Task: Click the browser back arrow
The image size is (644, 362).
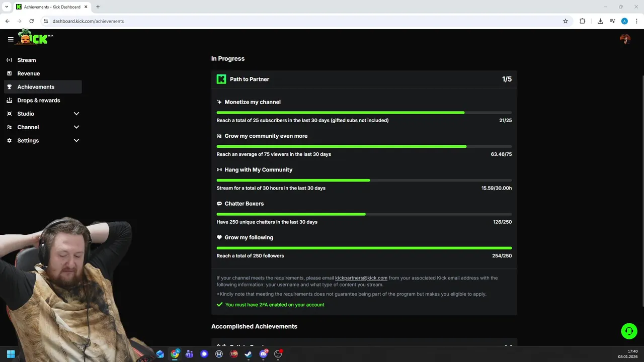Action: point(7,21)
